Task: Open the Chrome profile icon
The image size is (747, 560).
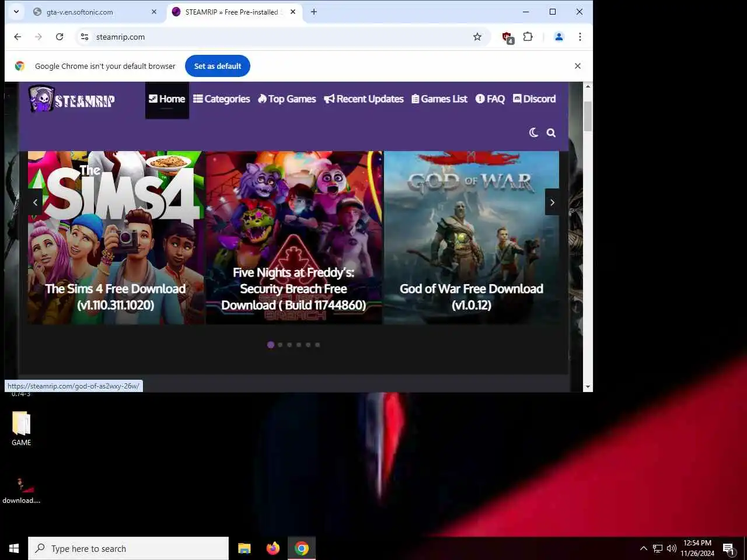Action: (x=558, y=37)
